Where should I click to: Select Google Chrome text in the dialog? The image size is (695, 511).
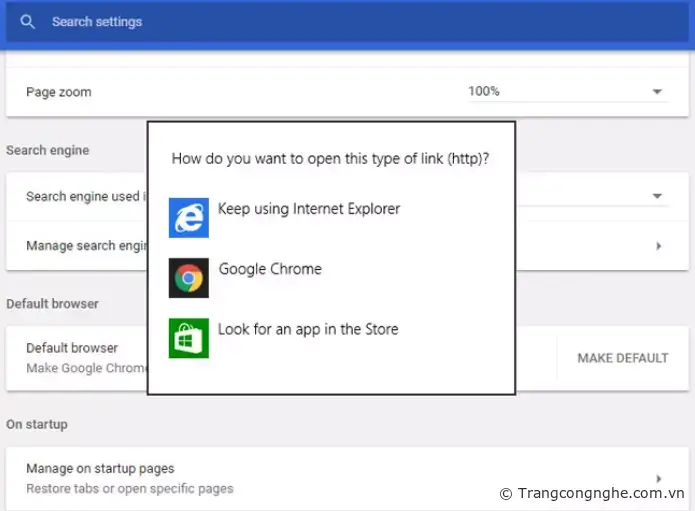pos(270,269)
